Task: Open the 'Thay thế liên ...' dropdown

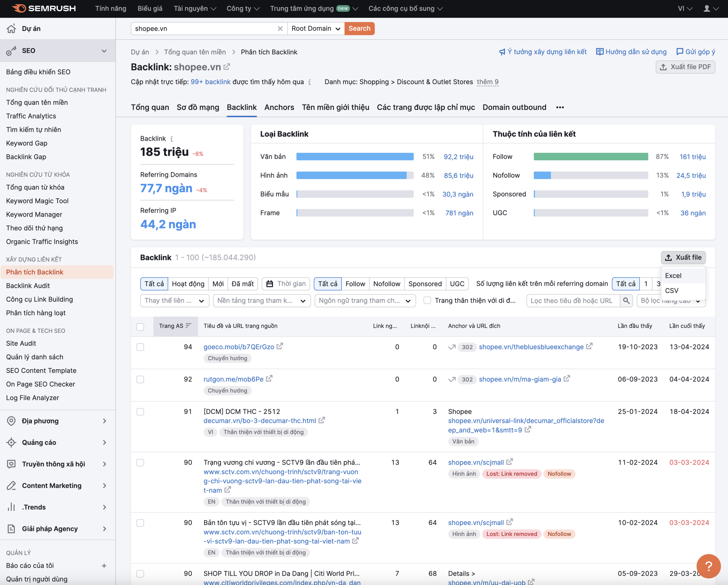Action: 175,300
